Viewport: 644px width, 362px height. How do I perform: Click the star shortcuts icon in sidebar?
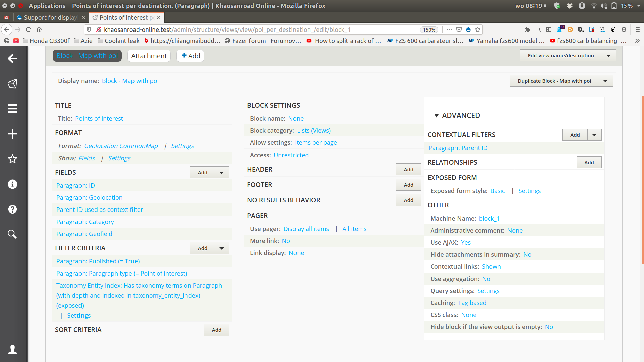click(12, 159)
